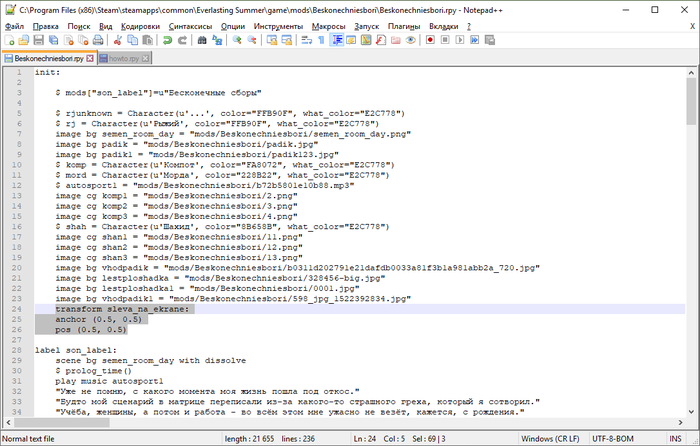Click the Zoom Out toolbar icon
The height and width of the screenshot is (446, 700).
coord(252,40)
